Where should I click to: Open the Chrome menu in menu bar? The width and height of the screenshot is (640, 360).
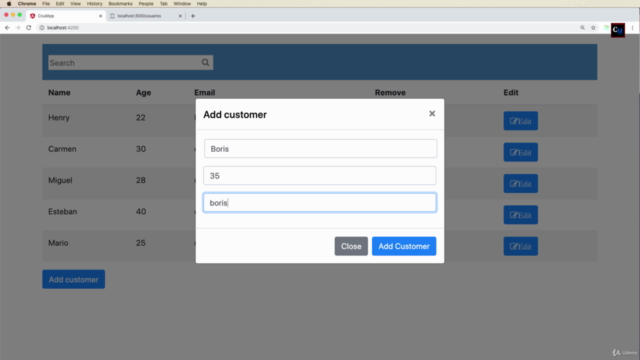point(27,4)
